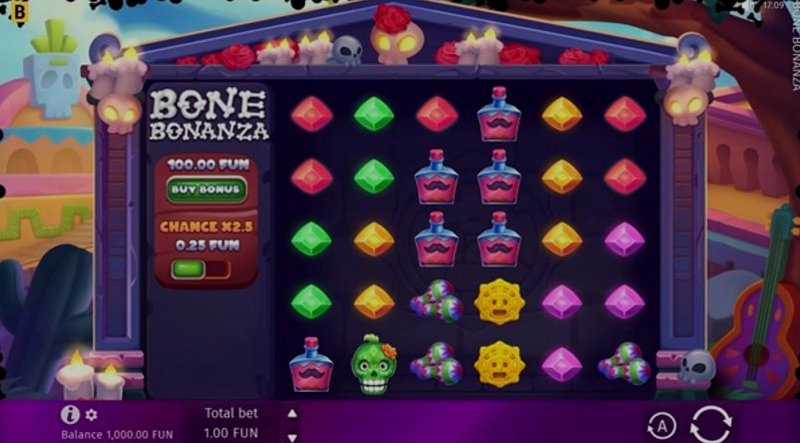The height and width of the screenshot is (443, 800).
Task: Click the green cactus skull symbol
Action: click(373, 364)
